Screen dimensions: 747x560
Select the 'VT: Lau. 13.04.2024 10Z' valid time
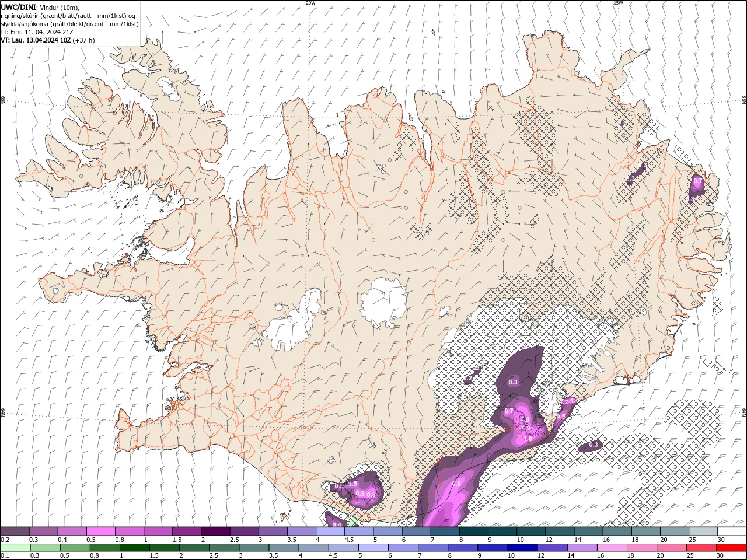click(x=36, y=40)
